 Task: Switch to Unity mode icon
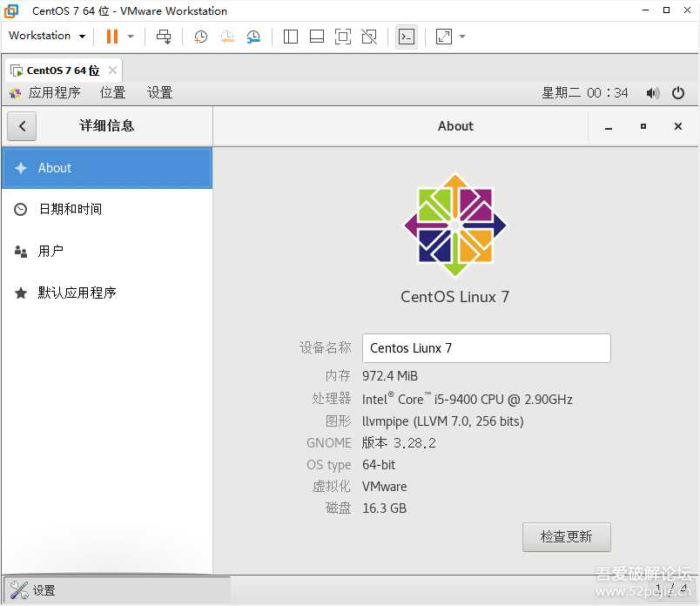(369, 37)
